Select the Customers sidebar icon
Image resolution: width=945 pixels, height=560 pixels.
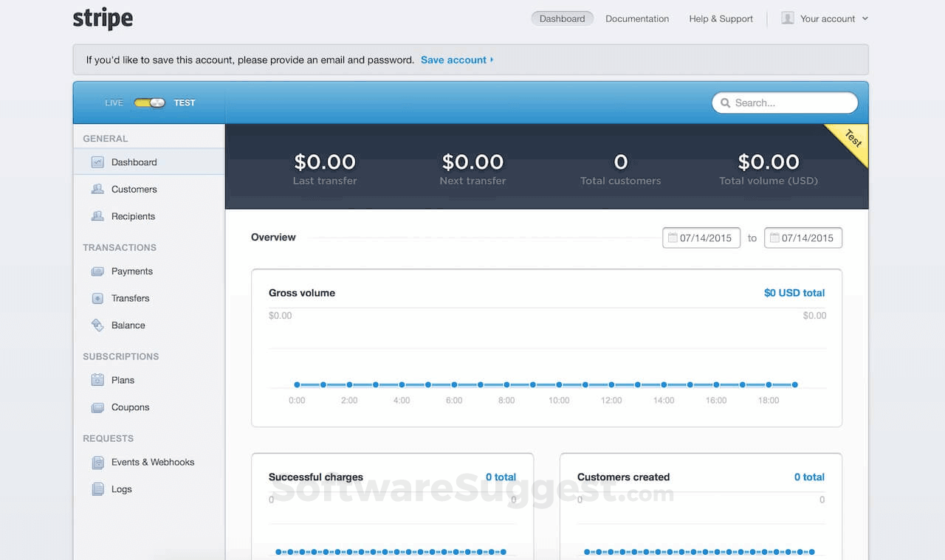click(97, 189)
